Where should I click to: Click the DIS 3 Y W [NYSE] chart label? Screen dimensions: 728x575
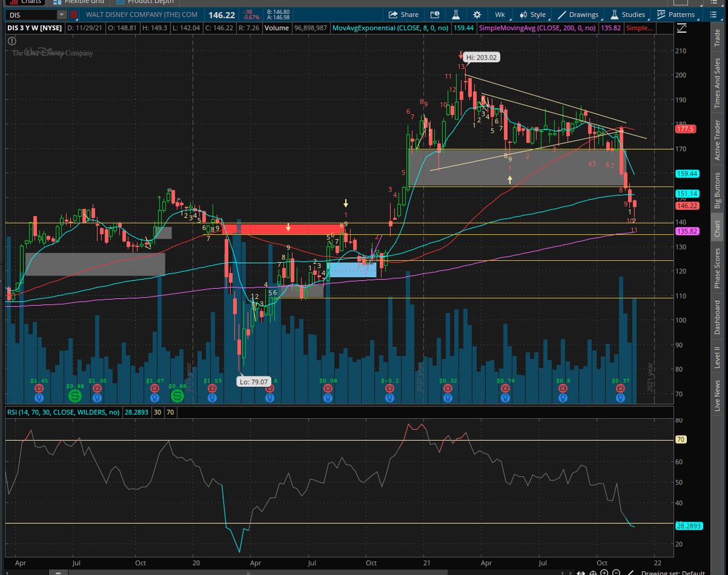coord(33,28)
